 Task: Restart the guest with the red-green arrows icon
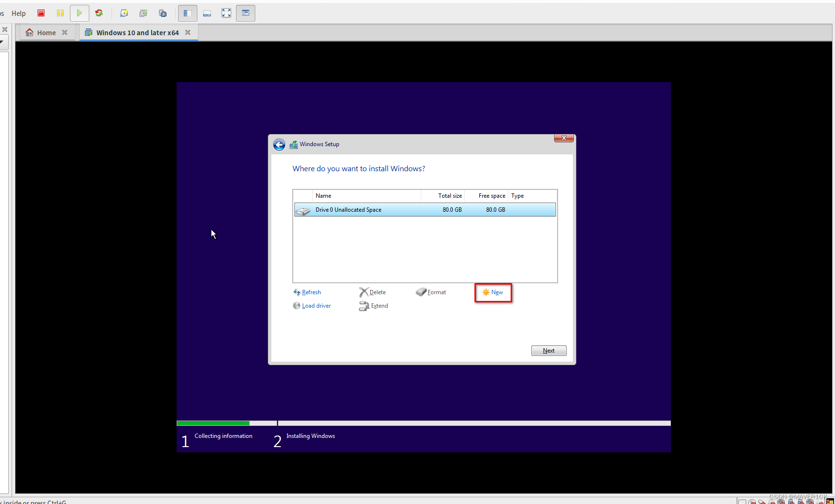click(99, 13)
